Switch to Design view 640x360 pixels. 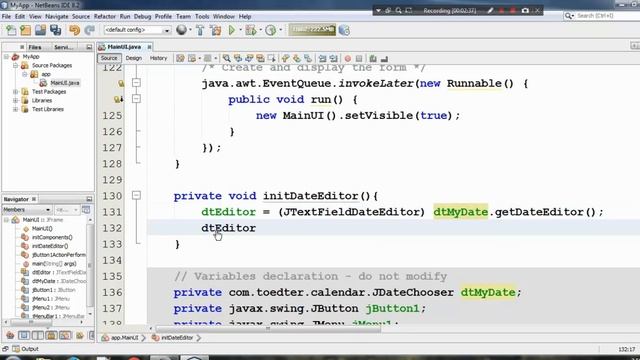pyautogui.click(x=133, y=58)
